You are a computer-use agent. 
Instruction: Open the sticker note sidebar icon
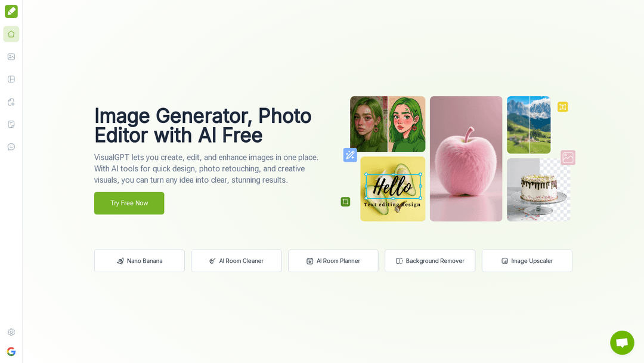(11, 125)
